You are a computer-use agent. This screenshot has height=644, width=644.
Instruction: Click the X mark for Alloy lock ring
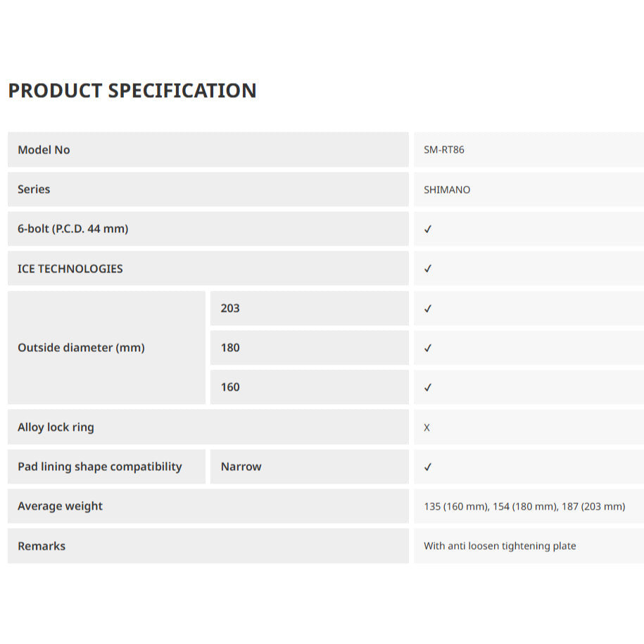tap(427, 427)
